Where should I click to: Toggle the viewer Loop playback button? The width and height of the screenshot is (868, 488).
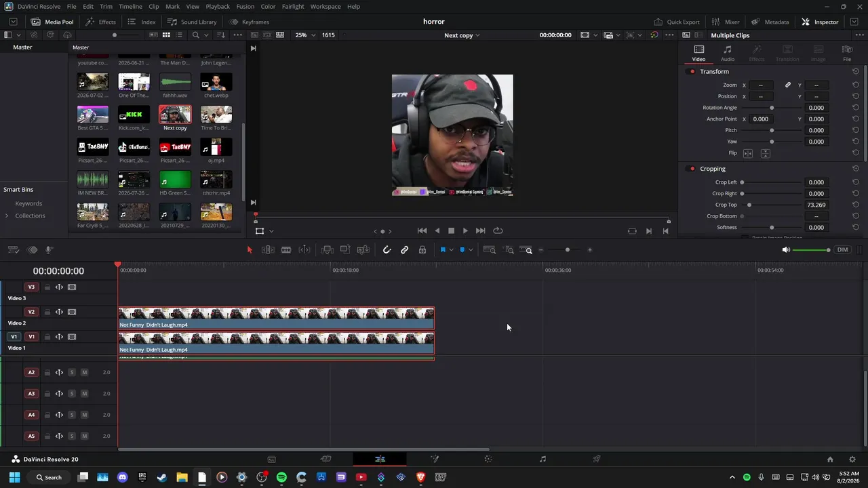click(x=498, y=231)
